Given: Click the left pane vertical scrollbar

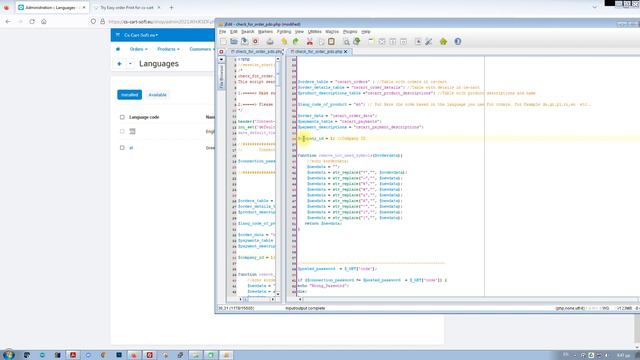Looking at the screenshot, I should (x=278, y=176).
